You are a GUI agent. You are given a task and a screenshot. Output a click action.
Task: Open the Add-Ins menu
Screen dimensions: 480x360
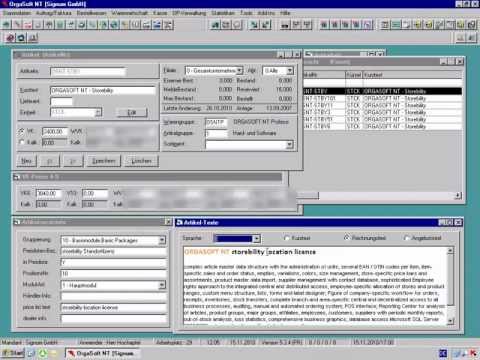point(266,13)
